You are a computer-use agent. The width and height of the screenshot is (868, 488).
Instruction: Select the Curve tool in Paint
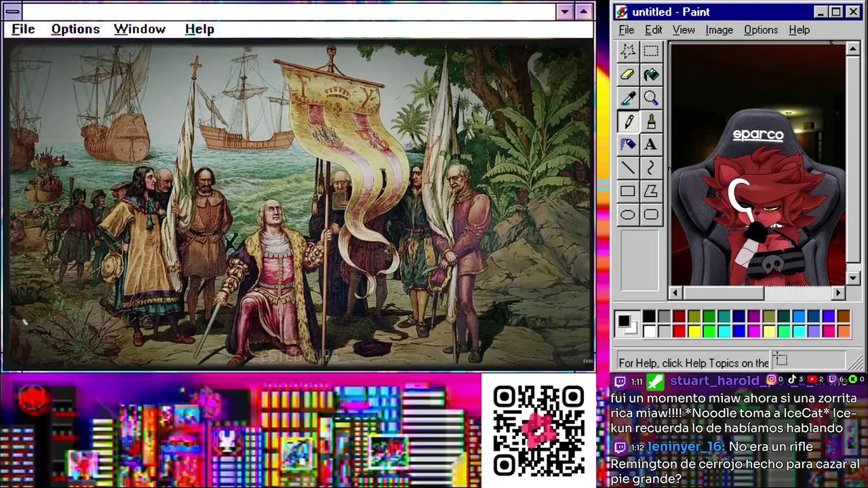[651, 168]
